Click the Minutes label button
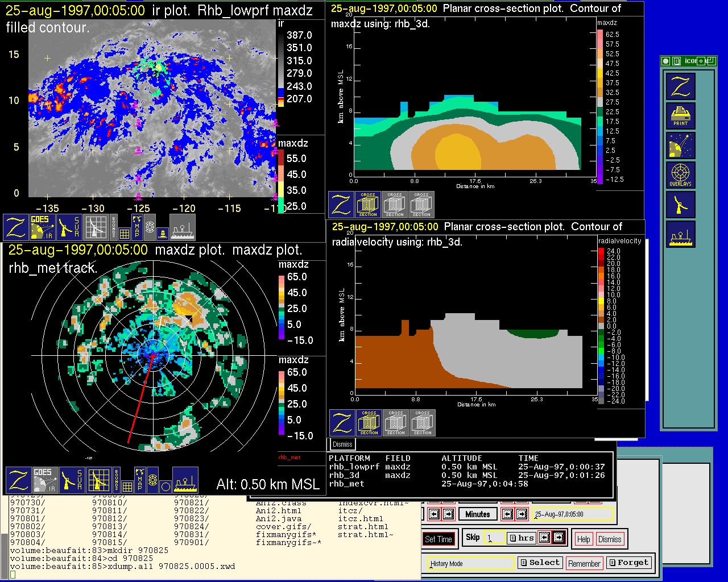 point(477,514)
